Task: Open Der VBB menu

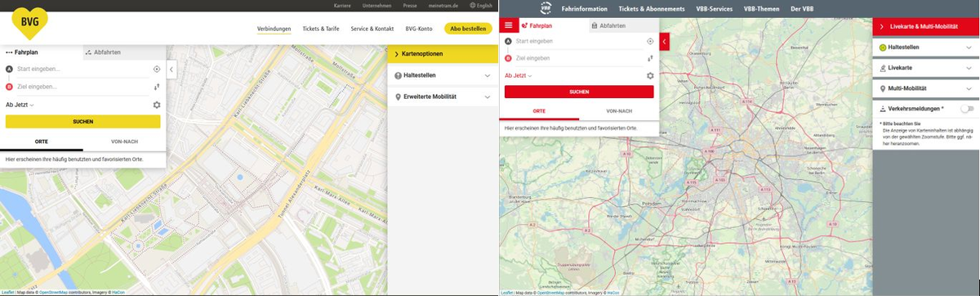Action: [x=802, y=8]
